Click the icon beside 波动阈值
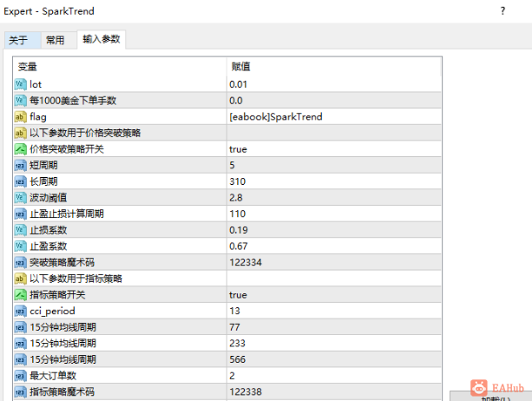Image resolution: width=532 pixels, height=401 pixels. tap(20, 197)
